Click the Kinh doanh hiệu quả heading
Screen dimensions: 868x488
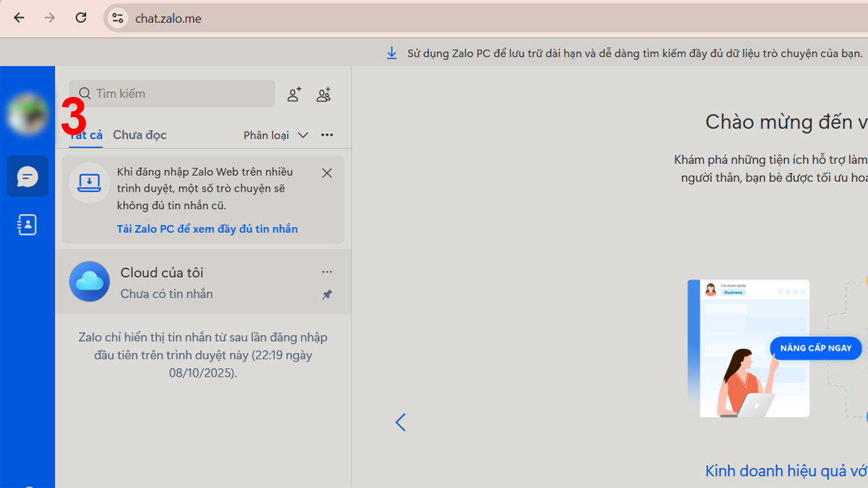click(786, 471)
